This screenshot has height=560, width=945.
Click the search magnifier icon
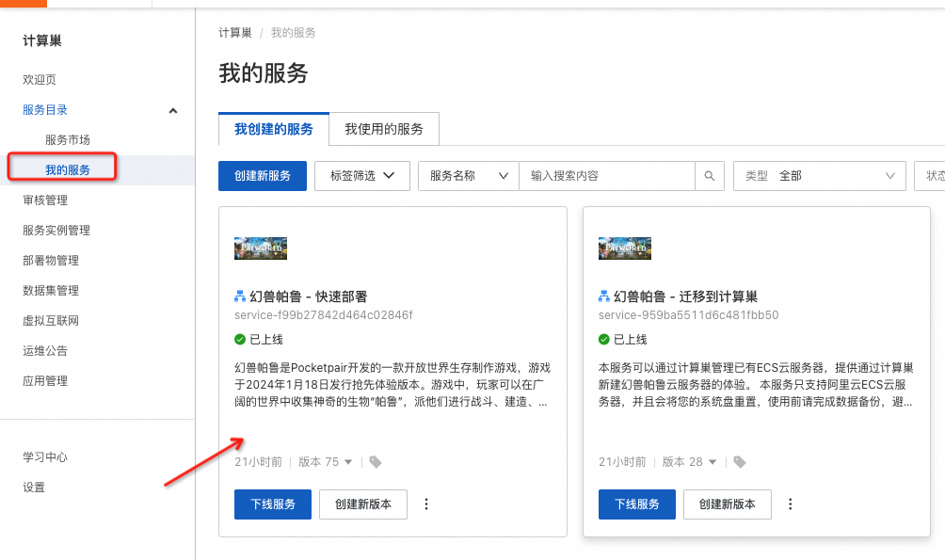click(710, 176)
